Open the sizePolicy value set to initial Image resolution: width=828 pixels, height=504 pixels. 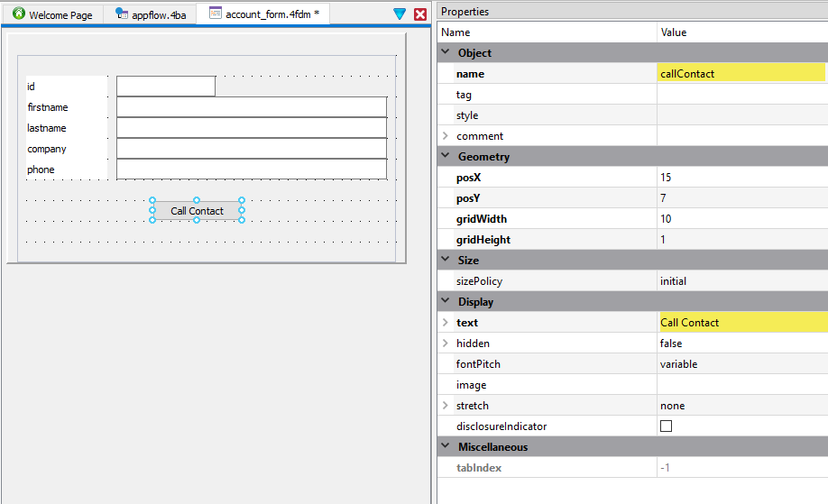point(741,281)
